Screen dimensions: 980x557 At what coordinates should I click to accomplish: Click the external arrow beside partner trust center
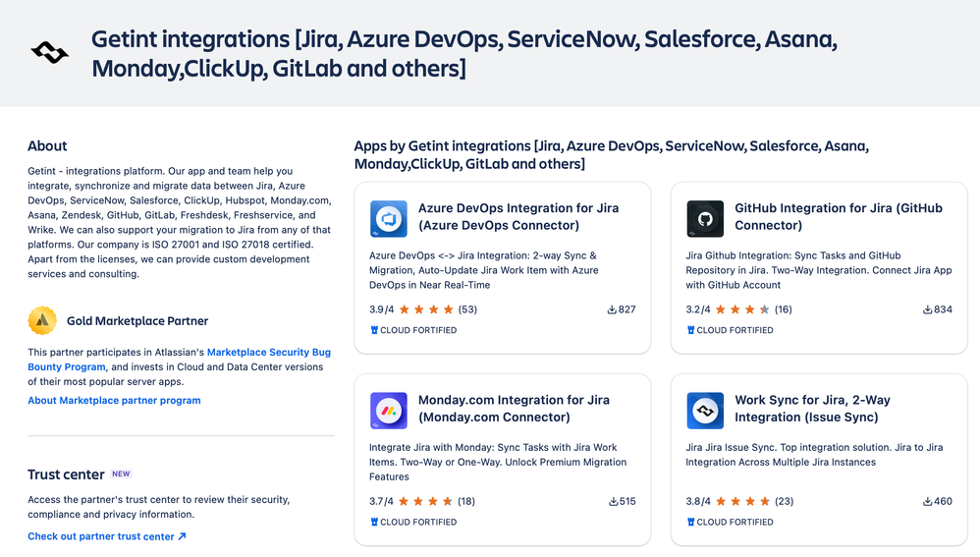pos(182,536)
